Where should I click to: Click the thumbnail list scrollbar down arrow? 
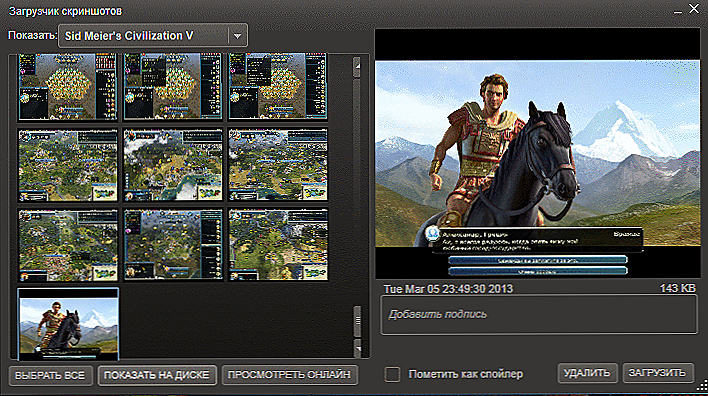[x=357, y=349]
